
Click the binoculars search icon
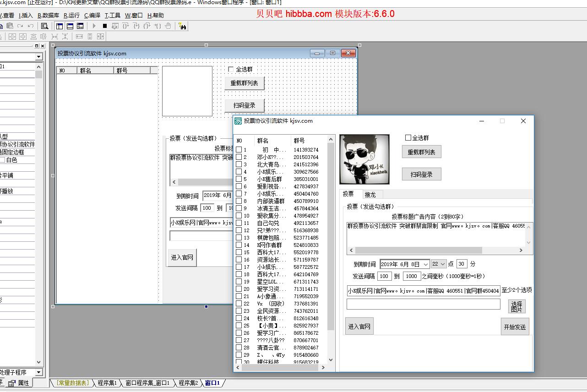click(x=182, y=26)
